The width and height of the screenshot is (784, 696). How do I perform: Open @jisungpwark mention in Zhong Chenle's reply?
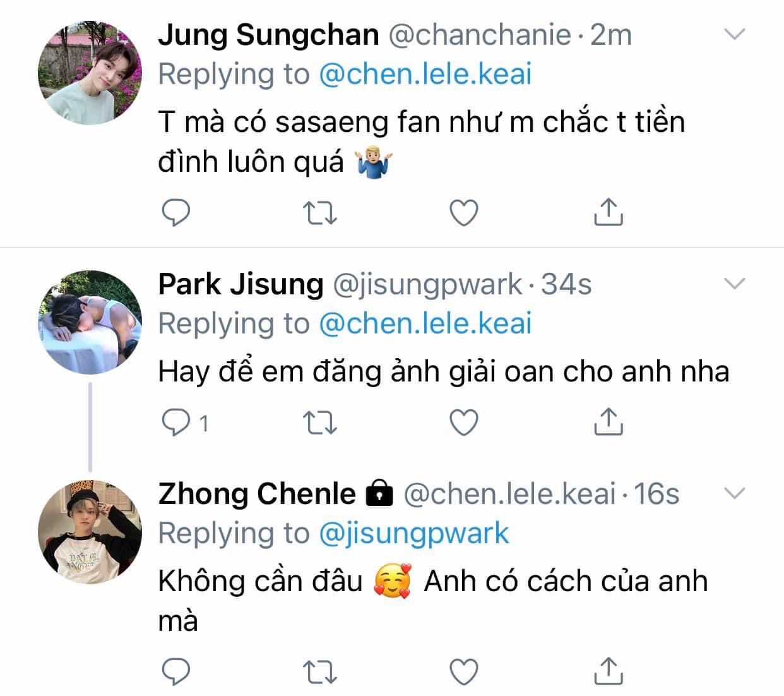[413, 534]
